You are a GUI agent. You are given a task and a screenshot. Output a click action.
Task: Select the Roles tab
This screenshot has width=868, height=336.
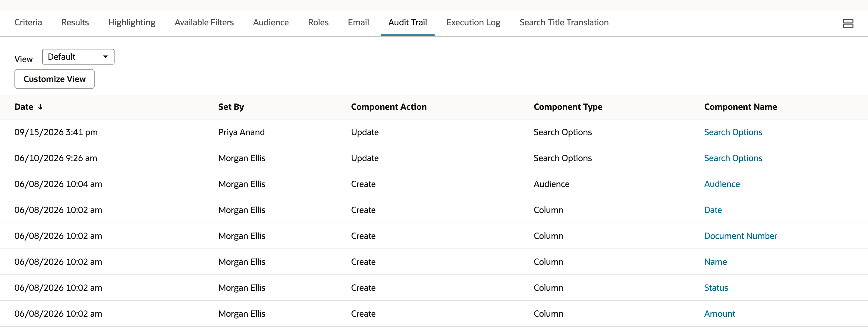coord(319,22)
